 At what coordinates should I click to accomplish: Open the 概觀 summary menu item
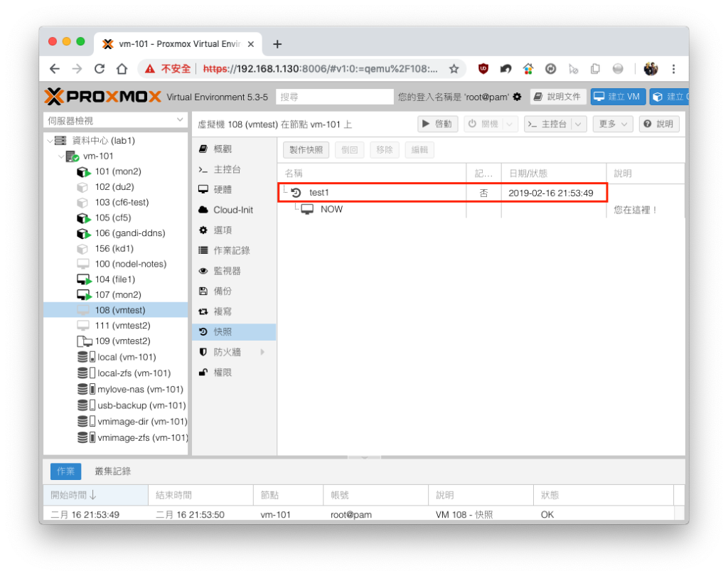pos(234,149)
